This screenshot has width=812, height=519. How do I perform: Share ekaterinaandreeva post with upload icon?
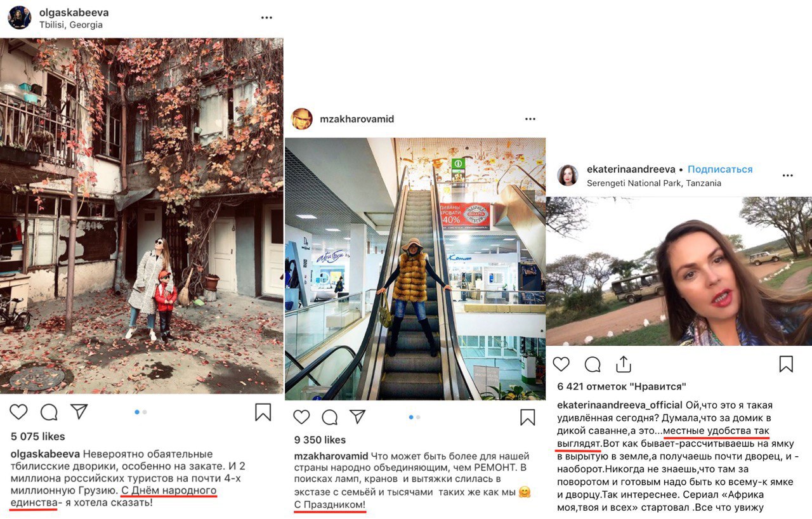tap(624, 364)
